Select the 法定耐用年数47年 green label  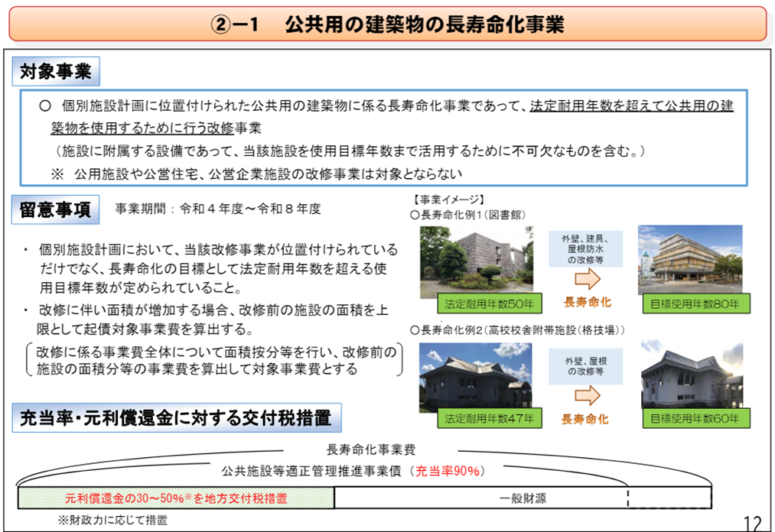point(490,418)
